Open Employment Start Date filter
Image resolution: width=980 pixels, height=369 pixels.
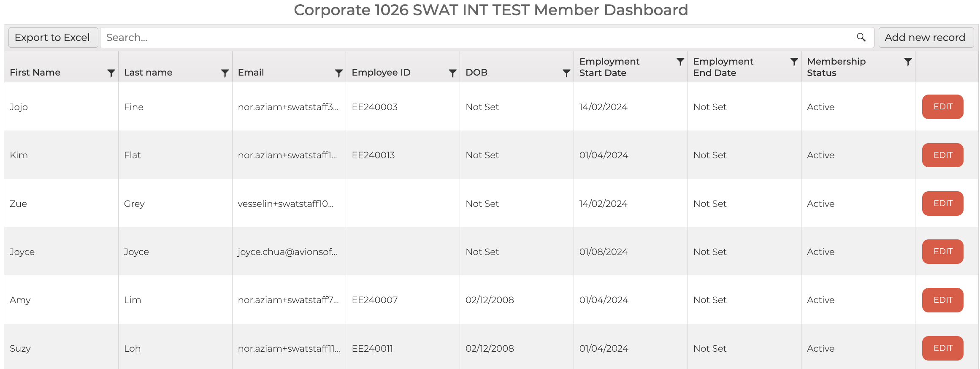(x=680, y=62)
